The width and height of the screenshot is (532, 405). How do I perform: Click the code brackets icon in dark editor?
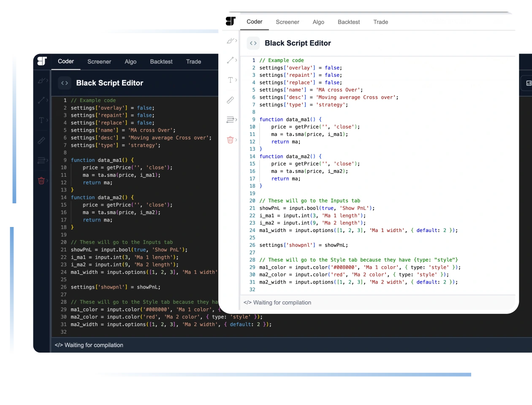tap(65, 83)
